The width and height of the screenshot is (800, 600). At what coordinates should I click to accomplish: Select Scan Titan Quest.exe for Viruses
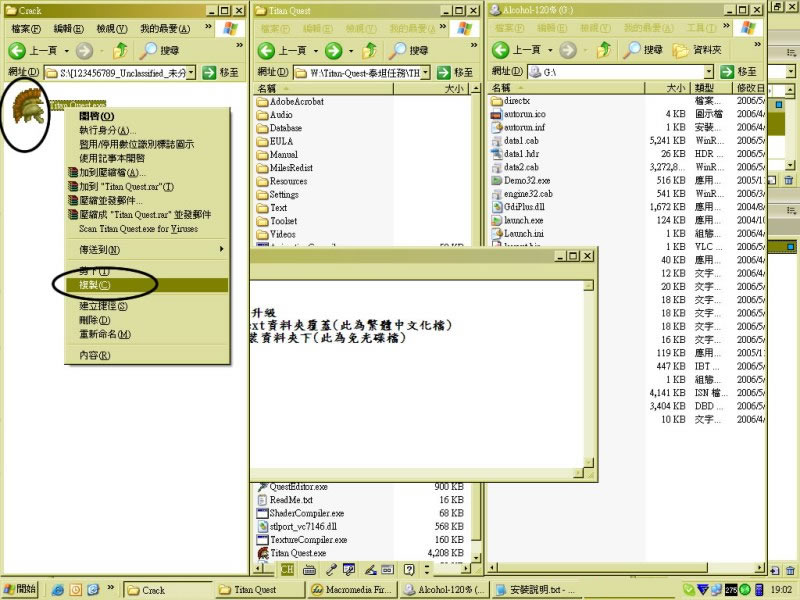click(x=147, y=229)
